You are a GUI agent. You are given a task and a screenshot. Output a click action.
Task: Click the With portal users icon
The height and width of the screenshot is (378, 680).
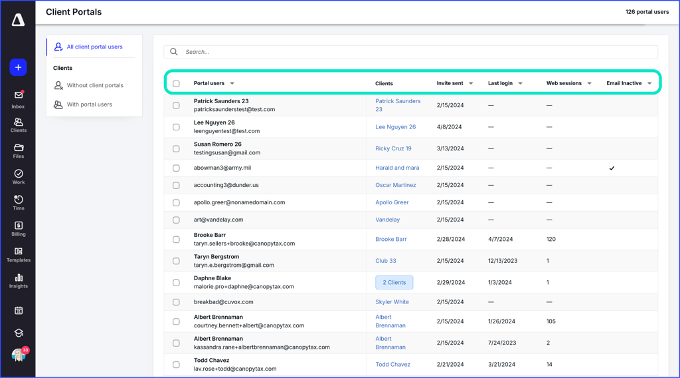click(x=58, y=104)
